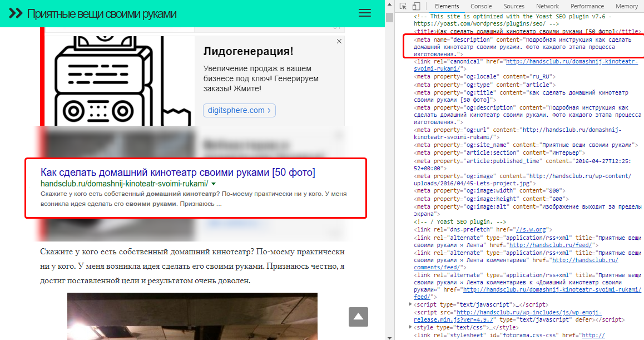Toggle the DevTools device toolbar icon
Image resolution: width=644 pixels, height=340 pixels.
tap(416, 6)
